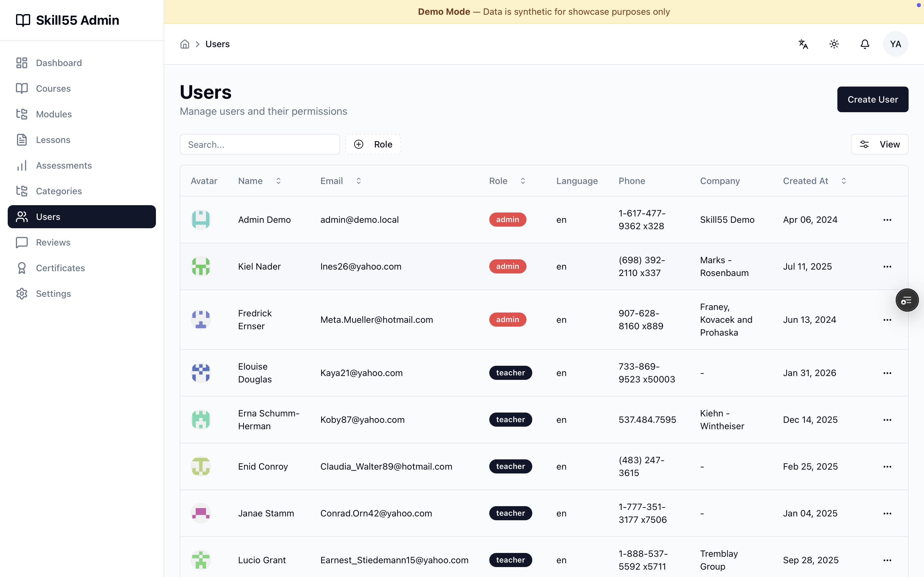This screenshot has width=924, height=577.
Task: Open row actions for Elouise Douglas
Action: click(887, 373)
